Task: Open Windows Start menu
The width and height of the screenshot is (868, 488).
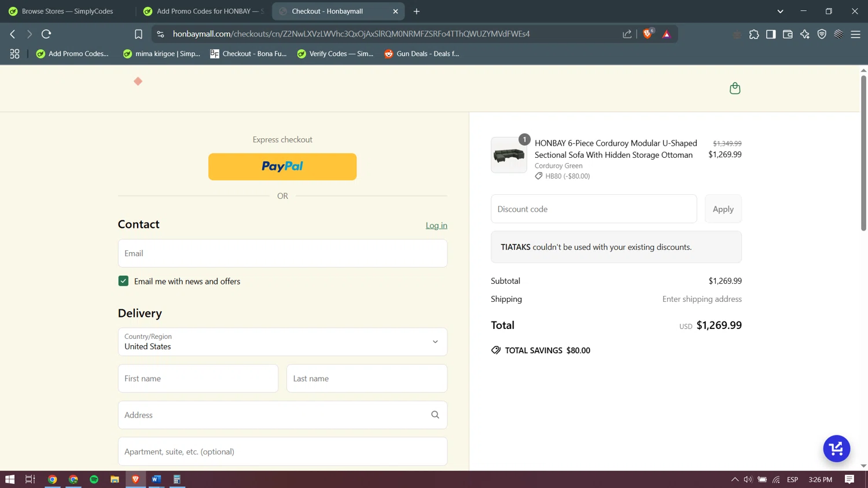Action: point(10,479)
